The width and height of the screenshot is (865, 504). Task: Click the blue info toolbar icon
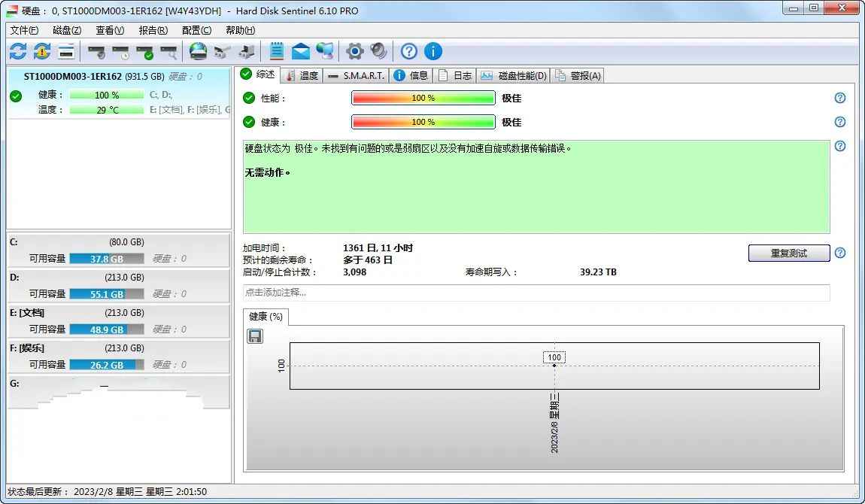point(433,51)
